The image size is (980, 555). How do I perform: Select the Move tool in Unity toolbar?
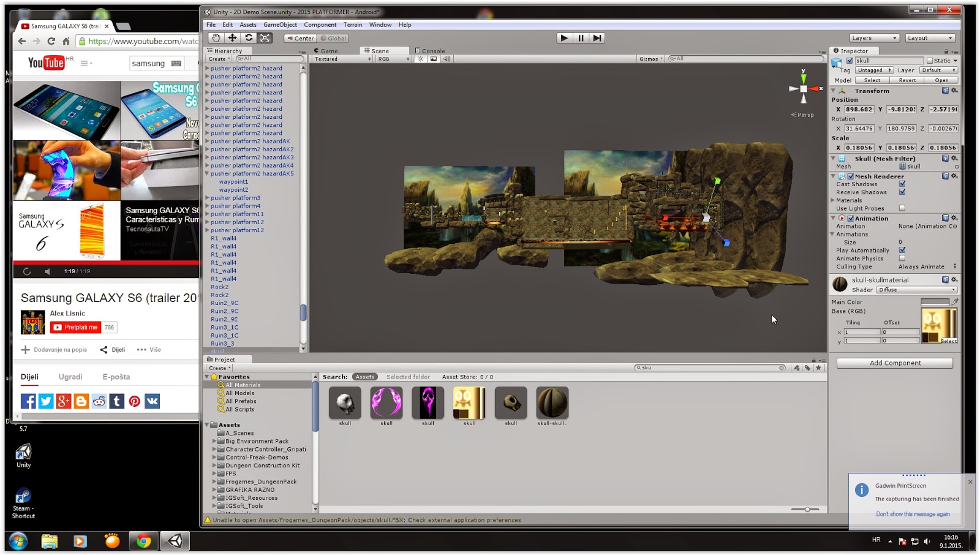[233, 38]
